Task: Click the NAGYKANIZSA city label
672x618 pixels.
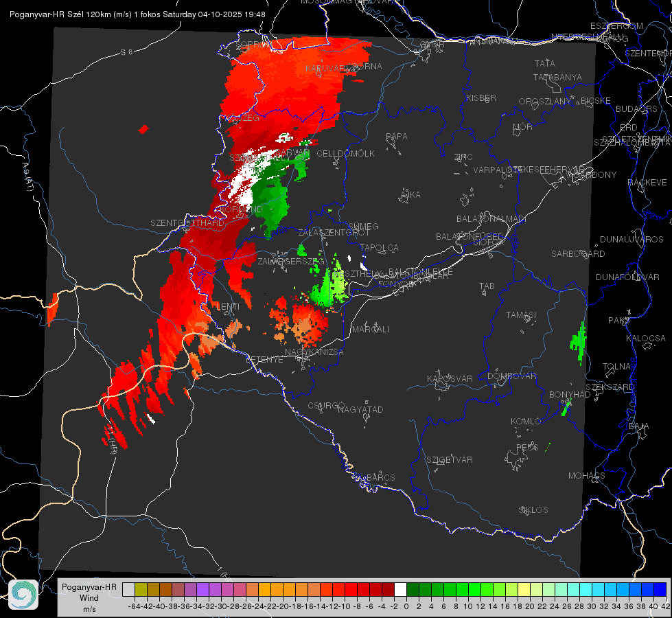Action: tap(314, 352)
